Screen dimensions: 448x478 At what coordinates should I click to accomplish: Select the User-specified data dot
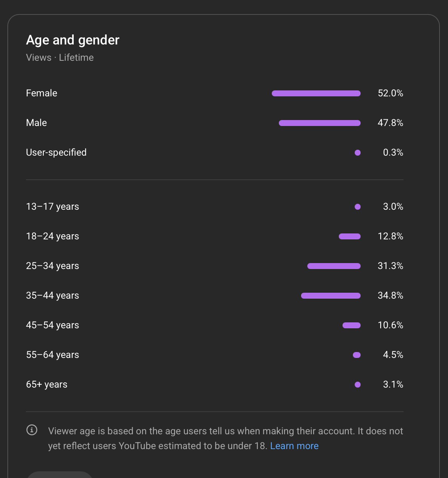pyautogui.click(x=357, y=153)
